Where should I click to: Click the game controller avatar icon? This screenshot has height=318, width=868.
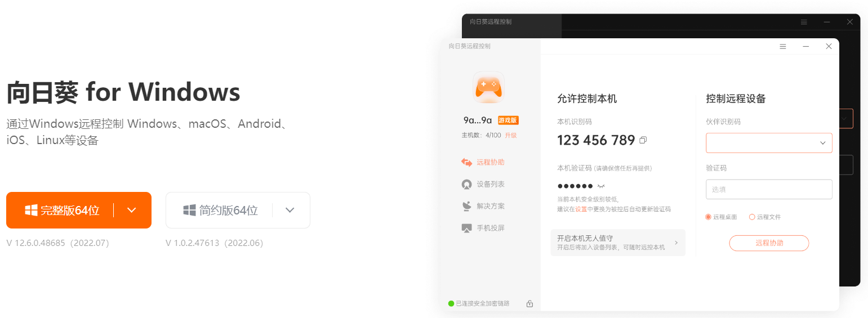click(488, 87)
